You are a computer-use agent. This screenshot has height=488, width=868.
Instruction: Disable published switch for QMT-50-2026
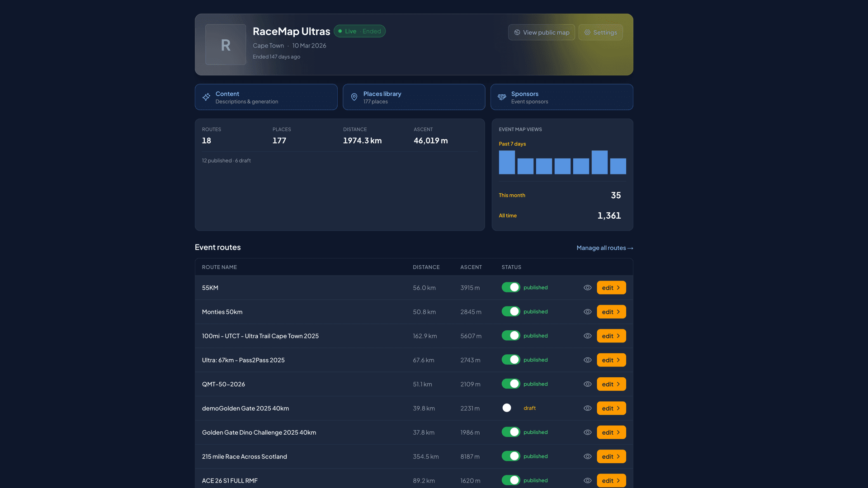click(x=511, y=384)
